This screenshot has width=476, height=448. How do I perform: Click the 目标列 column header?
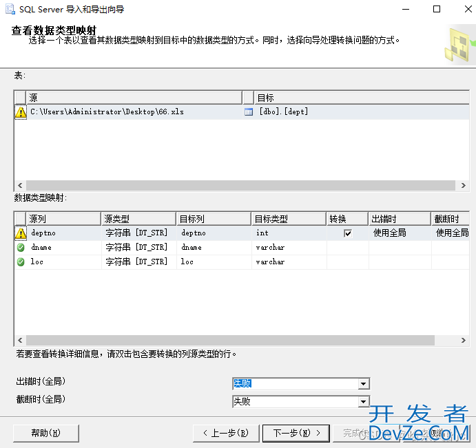tap(214, 219)
